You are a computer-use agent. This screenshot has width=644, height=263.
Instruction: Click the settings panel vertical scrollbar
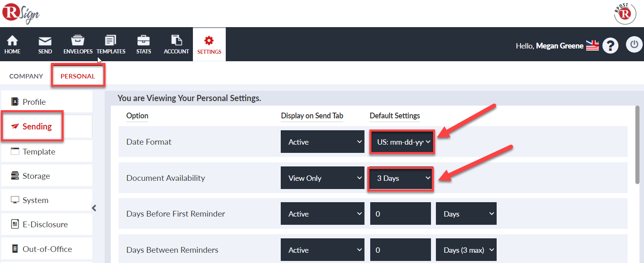coord(637,145)
